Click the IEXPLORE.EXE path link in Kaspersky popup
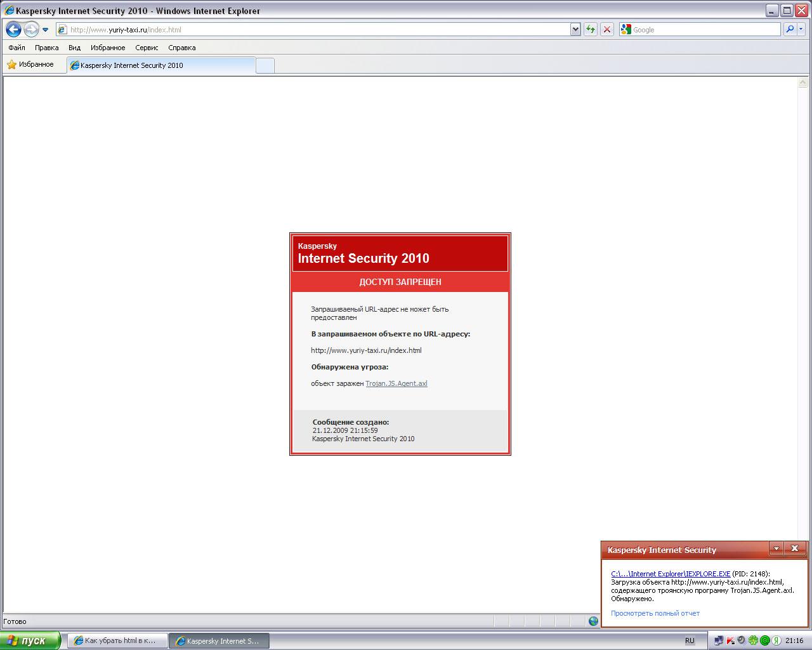This screenshot has width=812, height=650. tap(671, 574)
